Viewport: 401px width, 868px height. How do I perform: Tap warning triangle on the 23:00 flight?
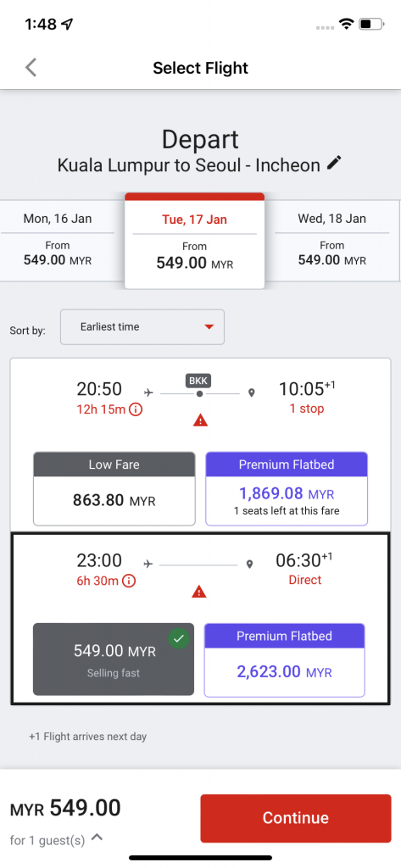coord(199,592)
